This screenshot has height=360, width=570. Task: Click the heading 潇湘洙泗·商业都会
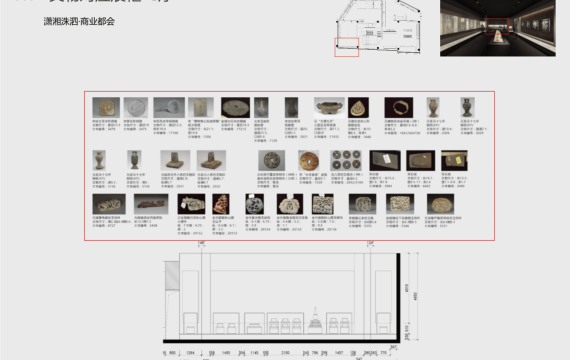pos(79,21)
